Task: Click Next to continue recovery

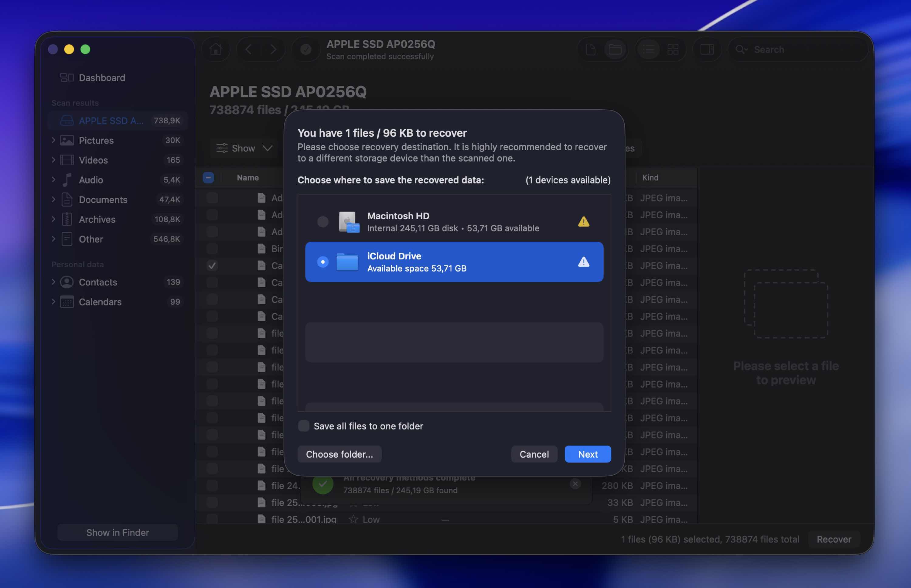Action: [588, 454]
